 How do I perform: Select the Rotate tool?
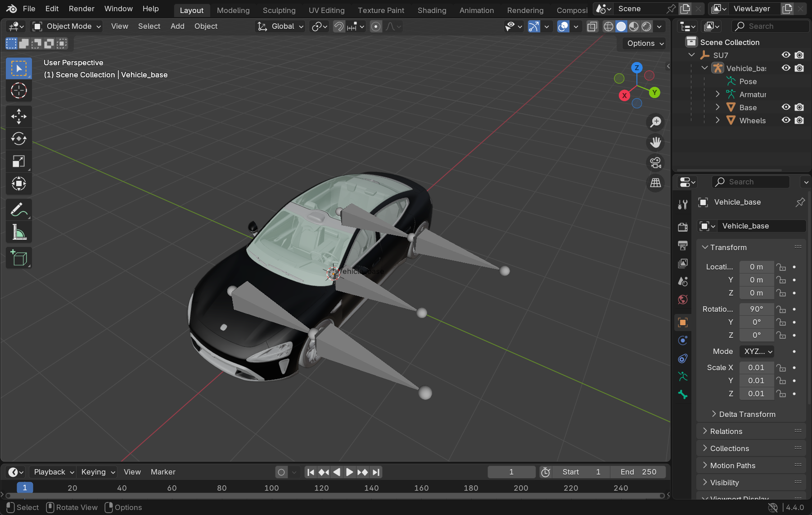(18, 139)
